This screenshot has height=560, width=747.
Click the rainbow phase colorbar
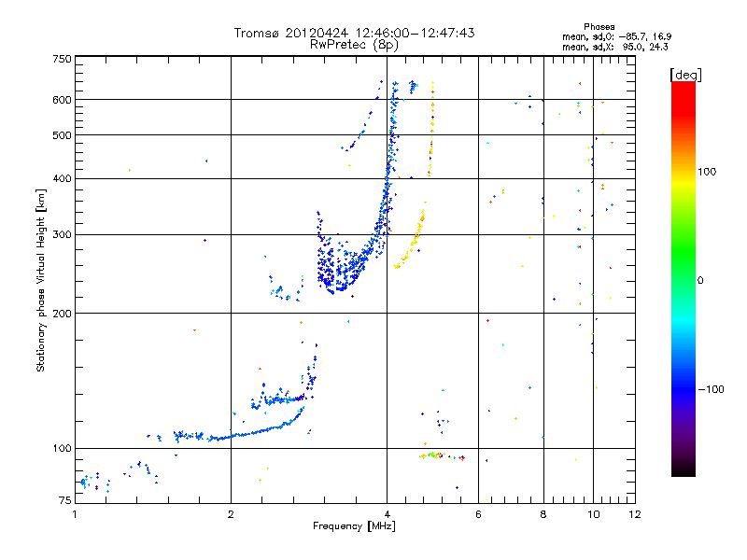click(684, 278)
